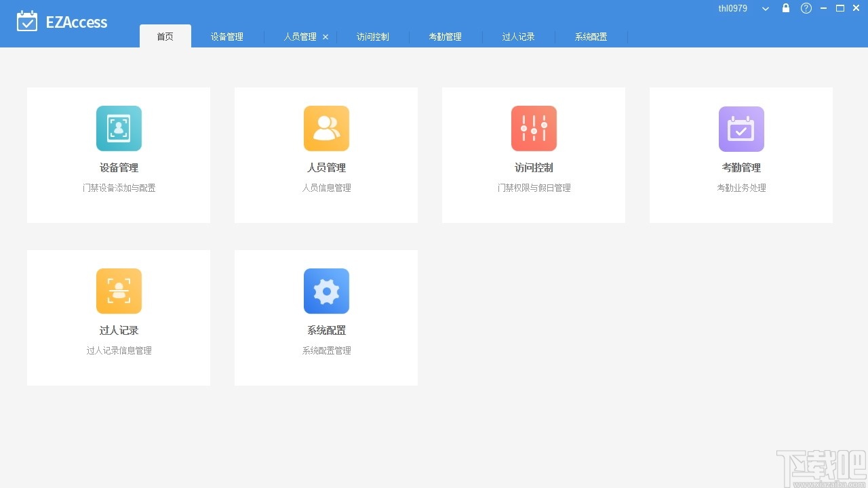Click the 考勤管理 calendar icon
Image resolution: width=868 pixels, height=488 pixels.
pos(741,128)
